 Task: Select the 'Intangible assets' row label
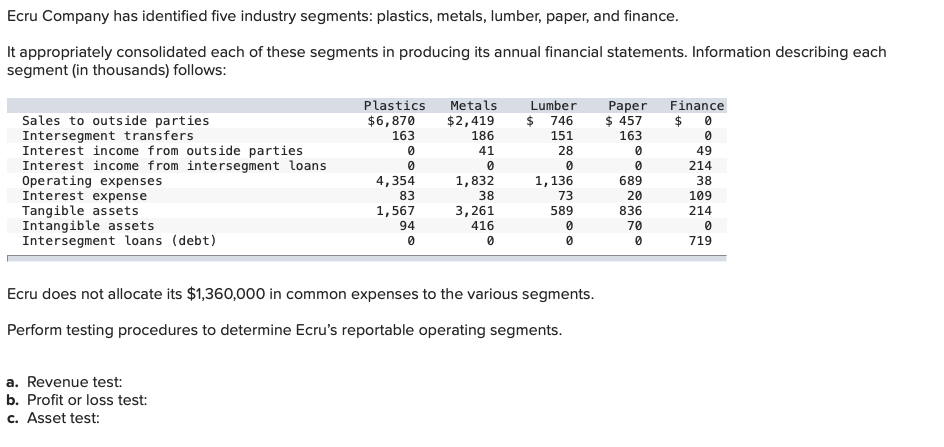click(x=88, y=226)
